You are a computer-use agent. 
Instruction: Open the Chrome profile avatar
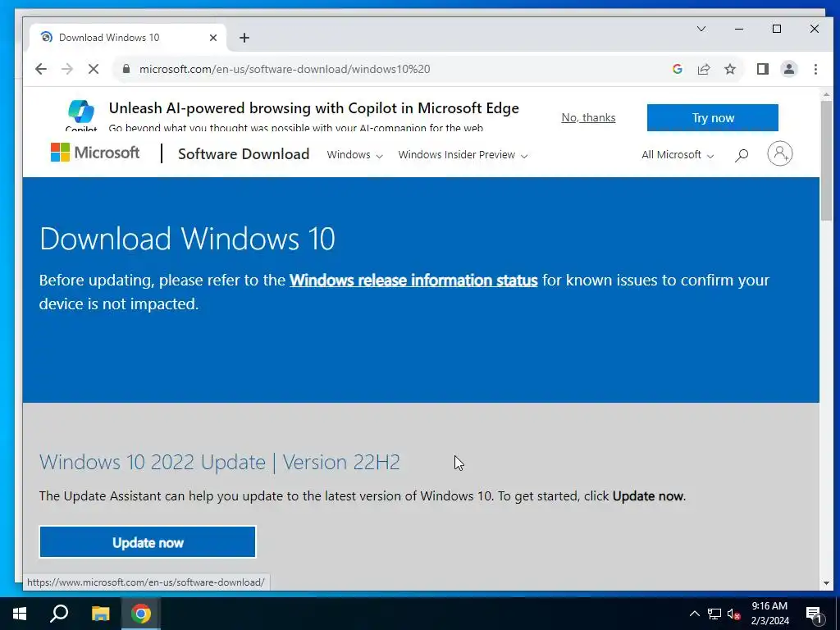point(789,69)
